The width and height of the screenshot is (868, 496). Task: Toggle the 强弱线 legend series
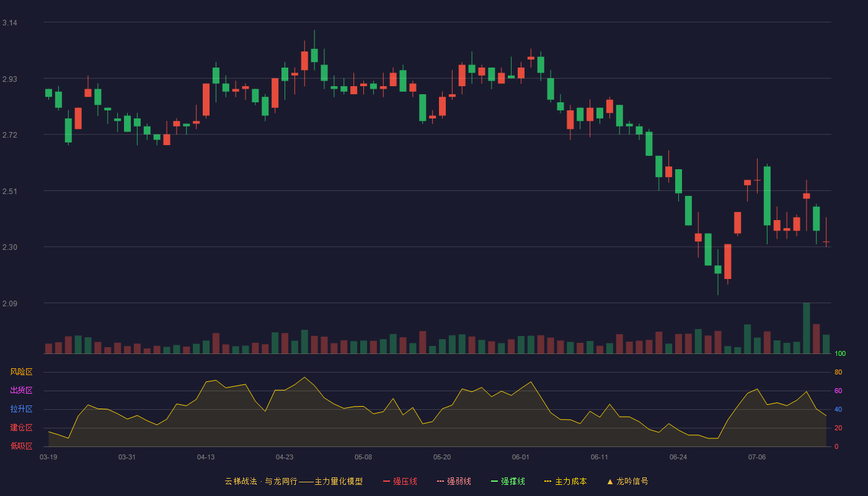[454, 481]
